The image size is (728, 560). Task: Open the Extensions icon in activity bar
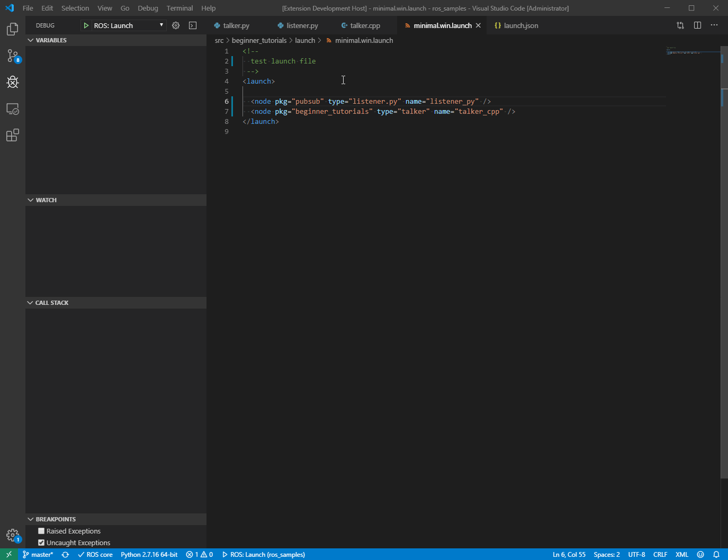point(12,135)
